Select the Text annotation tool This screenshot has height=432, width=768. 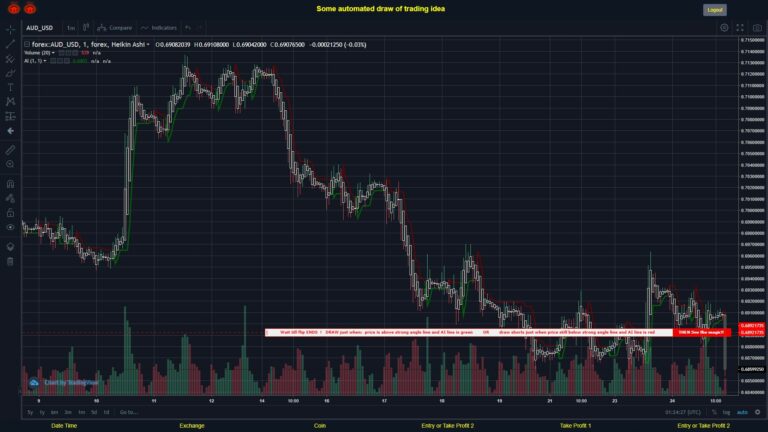(x=10, y=88)
